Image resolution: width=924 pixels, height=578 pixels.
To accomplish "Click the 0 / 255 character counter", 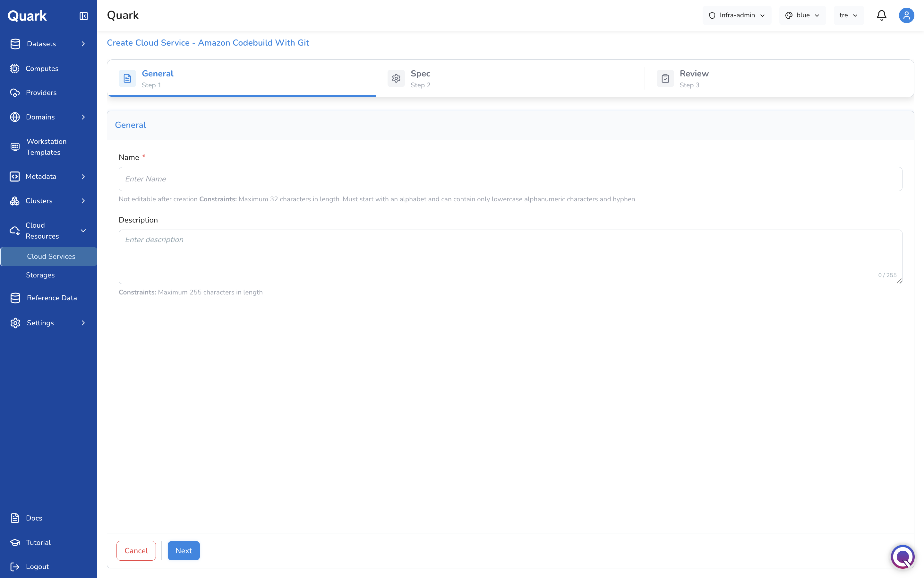I will point(887,275).
